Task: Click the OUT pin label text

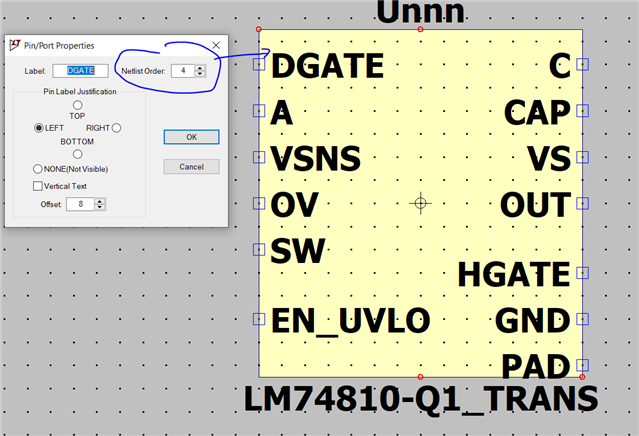Action: (535, 205)
